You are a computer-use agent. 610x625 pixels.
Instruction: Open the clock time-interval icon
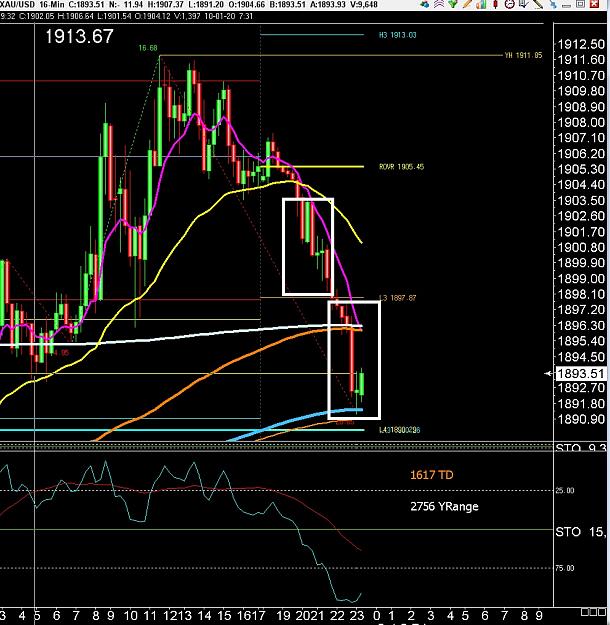(510, 4)
